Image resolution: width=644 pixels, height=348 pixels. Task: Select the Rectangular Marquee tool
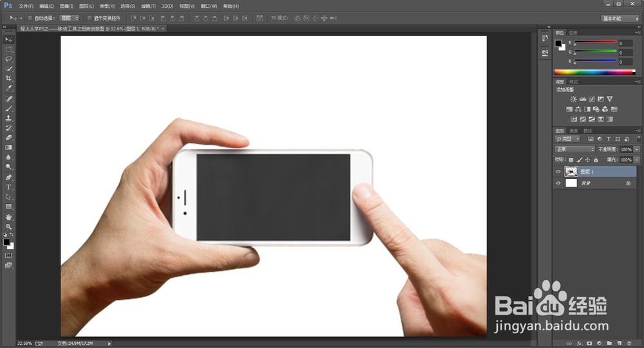[8, 50]
